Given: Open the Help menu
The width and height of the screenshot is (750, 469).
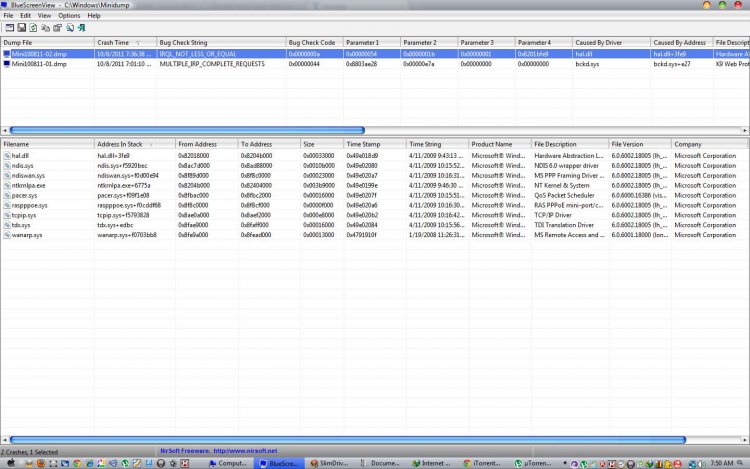Looking at the screenshot, I should (94, 16).
